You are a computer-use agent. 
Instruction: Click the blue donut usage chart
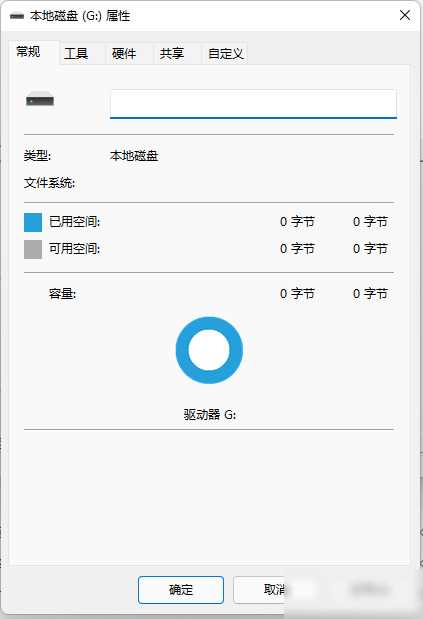(x=209, y=350)
